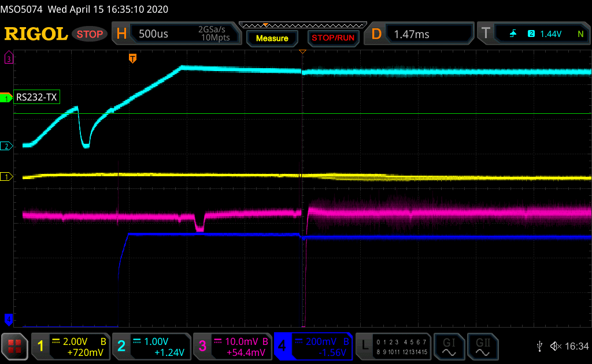Click the channel 2 ground level marker
The height and width of the screenshot is (364, 592).
click(x=7, y=146)
